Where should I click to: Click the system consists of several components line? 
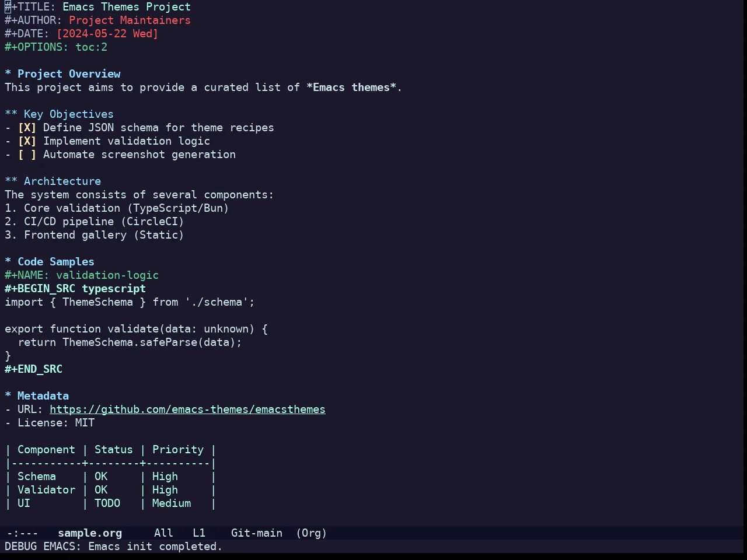[139, 195]
